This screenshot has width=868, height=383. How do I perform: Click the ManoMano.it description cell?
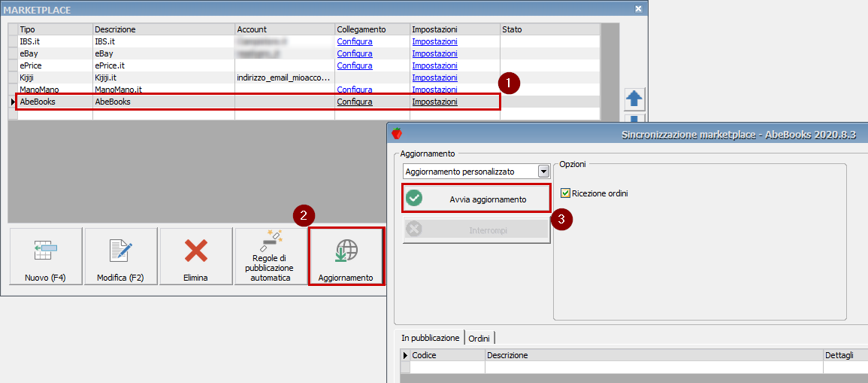(x=164, y=90)
